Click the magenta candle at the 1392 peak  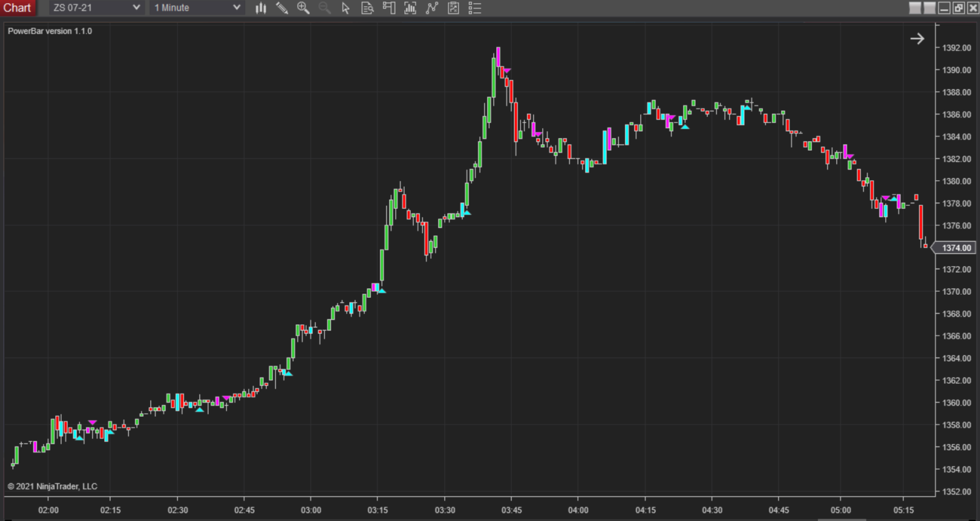(x=498, y=57)
